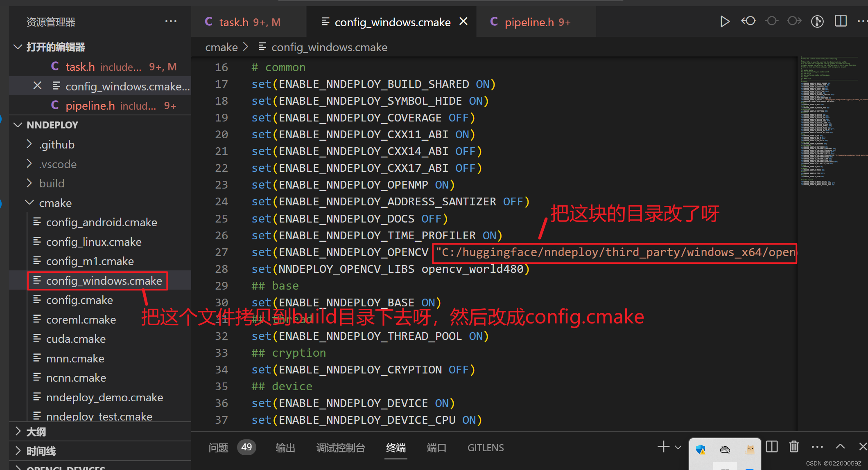The width and height of the screenshot is (868, 470).
Task: Select the 终端 panel tab
Action: [396, 448]
